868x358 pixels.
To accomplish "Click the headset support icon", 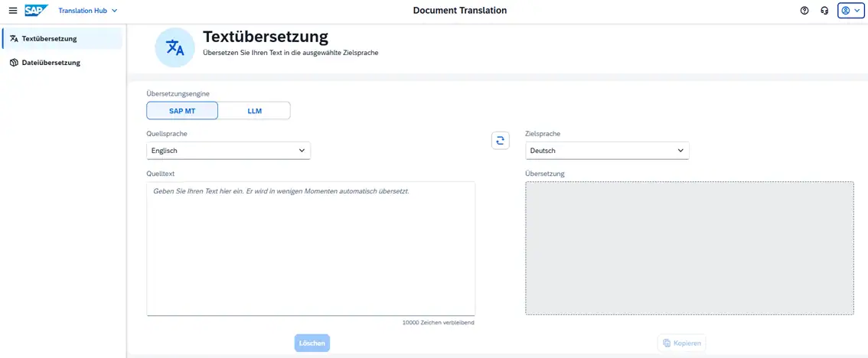I will click(x=825, y=11).
